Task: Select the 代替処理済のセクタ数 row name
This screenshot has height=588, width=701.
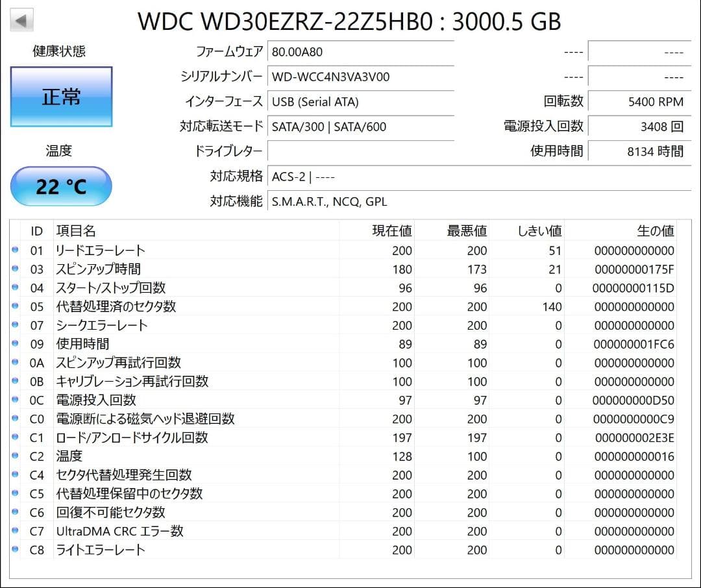Action: pyautogui.click(x=116, y=307)
